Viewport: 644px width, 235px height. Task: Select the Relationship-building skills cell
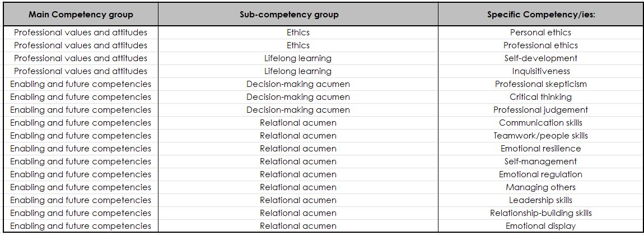[x=540, y=213]
